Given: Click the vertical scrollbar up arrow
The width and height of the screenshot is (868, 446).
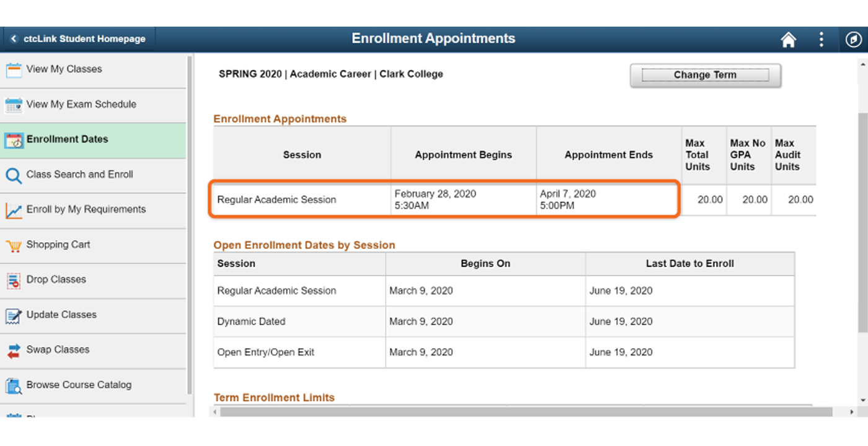Looking at the screenshot, I should (x=862, y=63).
